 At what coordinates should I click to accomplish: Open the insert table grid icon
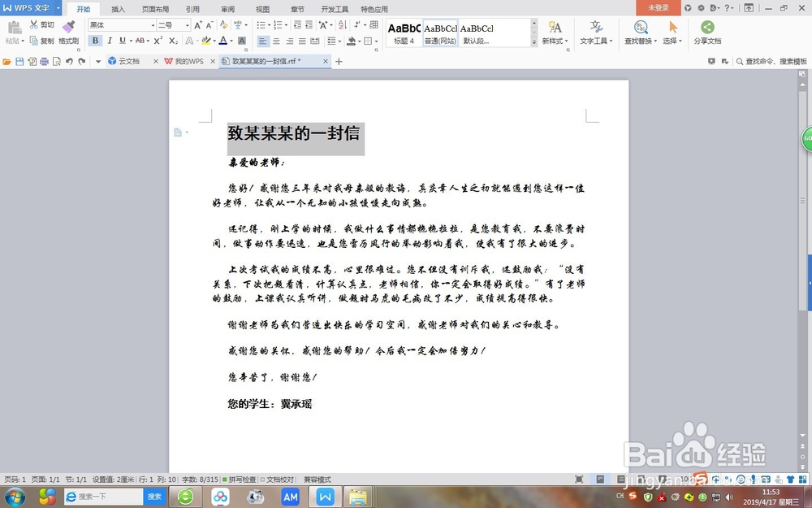[x=374, y=25]
